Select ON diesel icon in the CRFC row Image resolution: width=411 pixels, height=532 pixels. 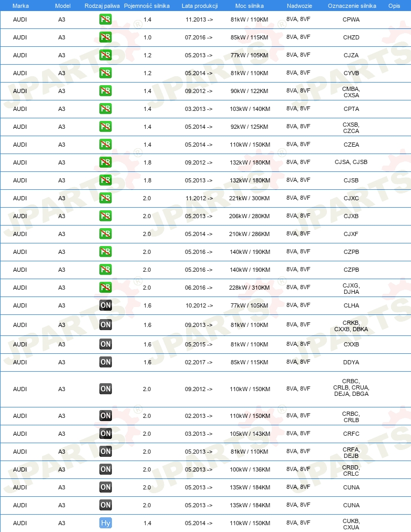coord(106,433)
